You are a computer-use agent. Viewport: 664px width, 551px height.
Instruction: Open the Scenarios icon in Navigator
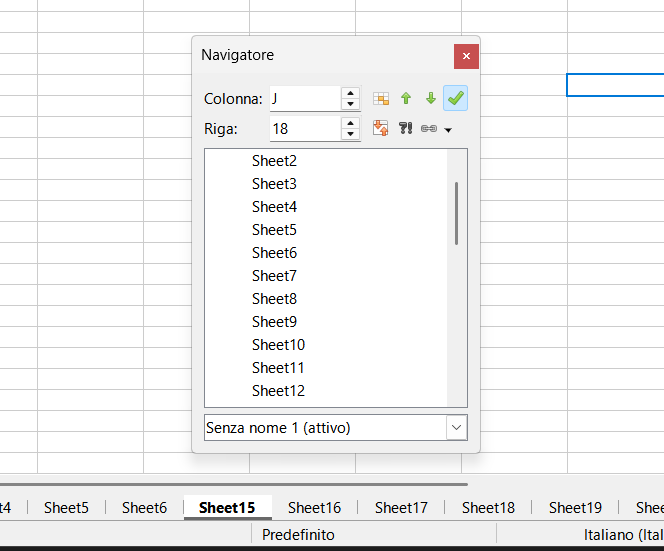click(x=406, y=128)
